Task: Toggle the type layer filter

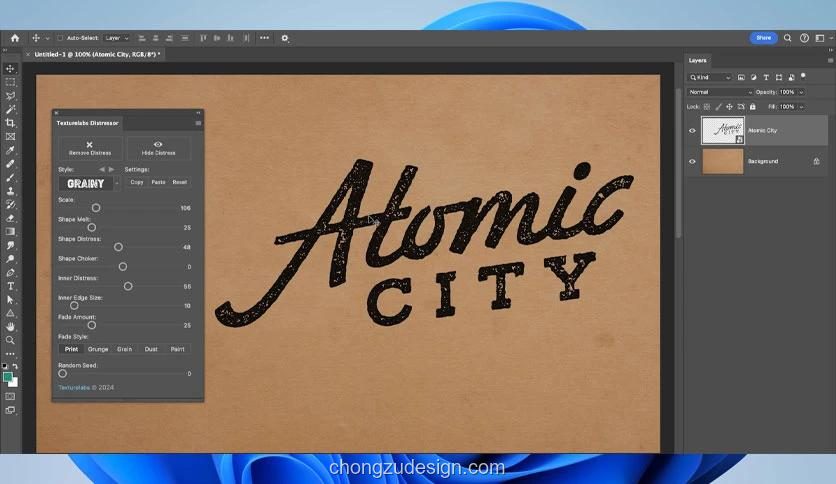Action: point(766,77)
